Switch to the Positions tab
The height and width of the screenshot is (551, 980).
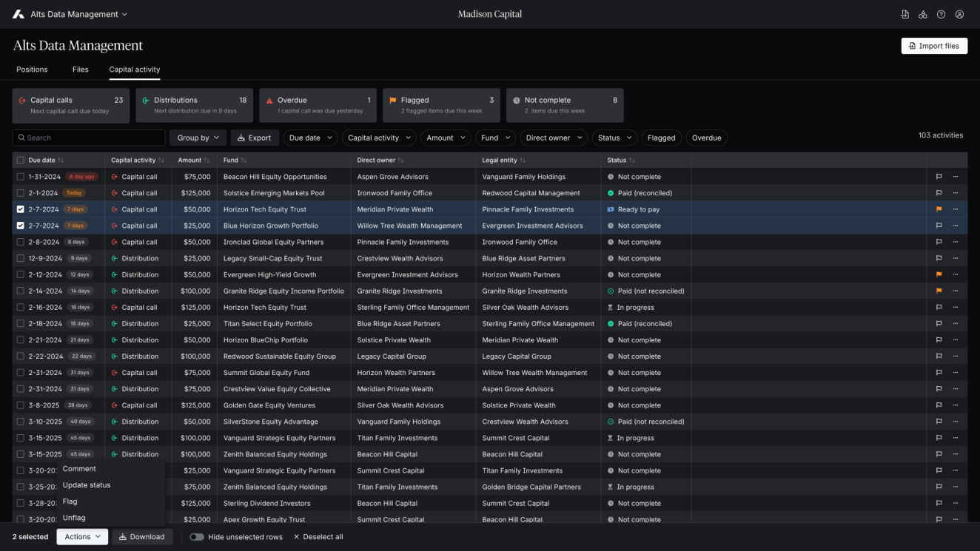[32, 70]
